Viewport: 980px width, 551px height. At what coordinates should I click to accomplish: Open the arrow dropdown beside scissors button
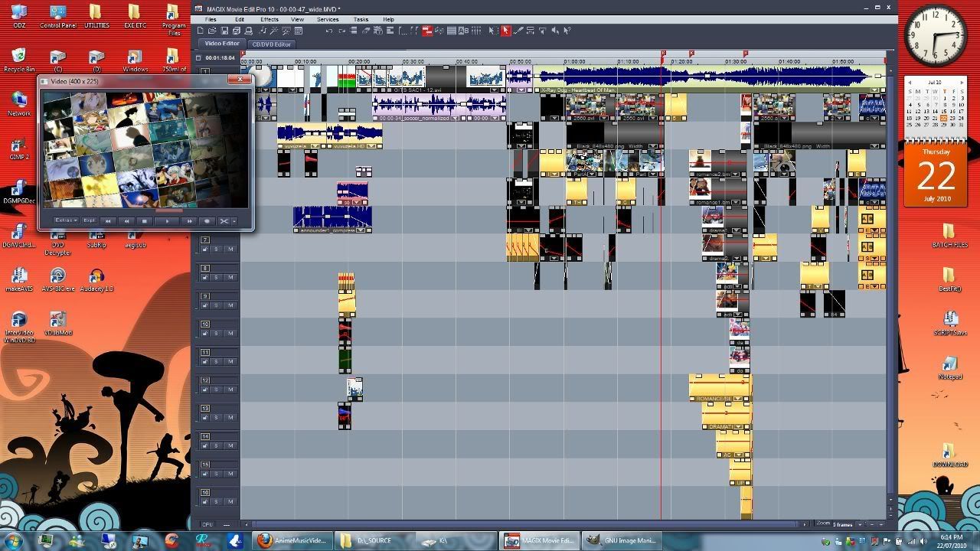tap(234, 221)
